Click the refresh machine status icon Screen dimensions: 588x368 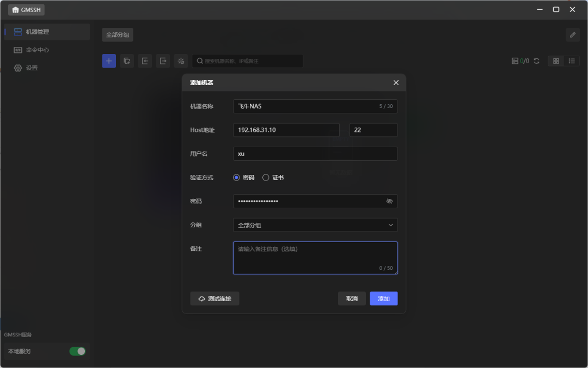[x=536, y=61]
